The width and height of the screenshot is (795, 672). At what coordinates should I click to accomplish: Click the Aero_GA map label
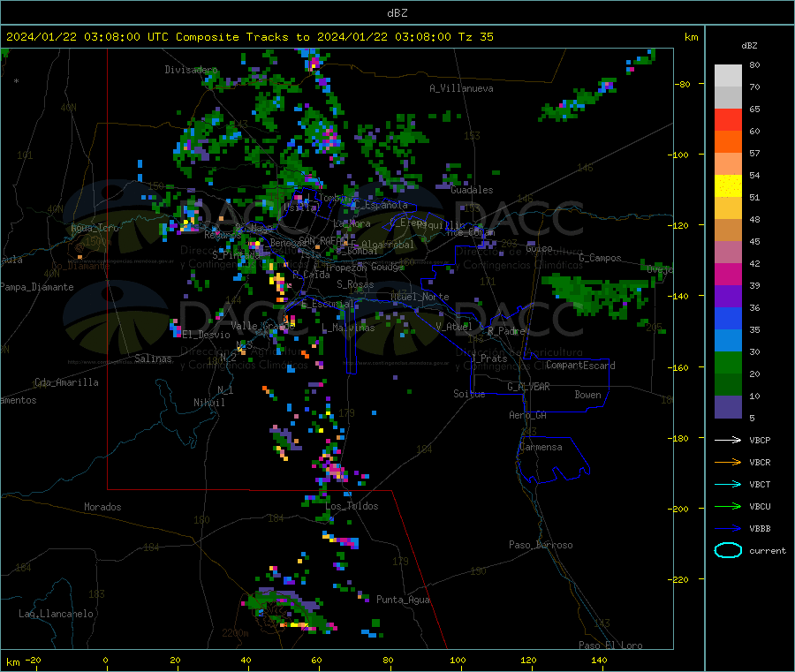(x=528, y=415)
